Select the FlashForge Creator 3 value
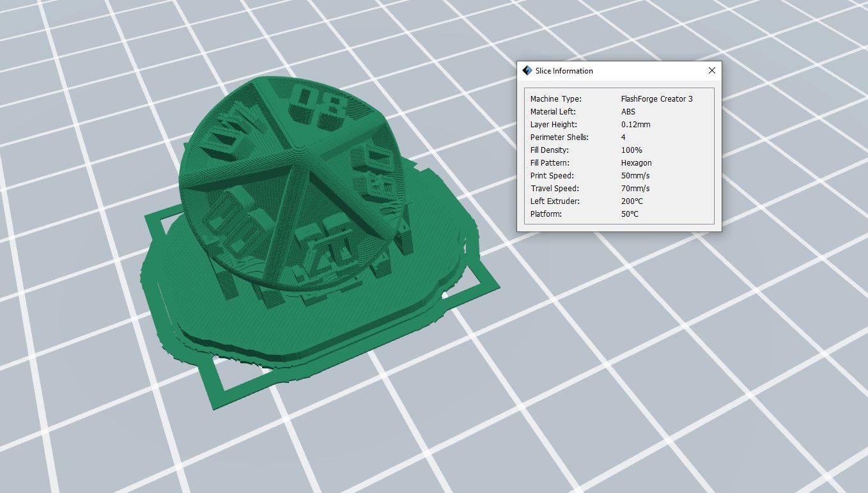Image resolution: width=868 pixels, height=493 pixels. point(656,99)
